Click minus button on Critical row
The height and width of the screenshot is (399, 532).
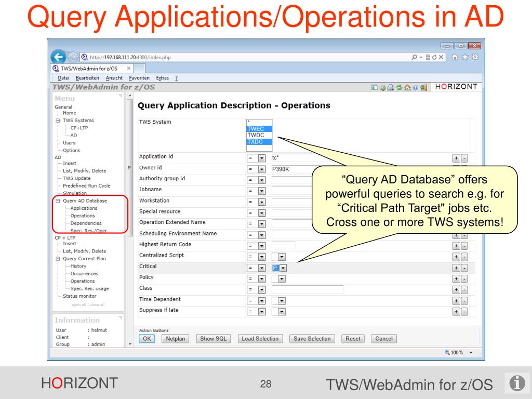coord(464,268)
